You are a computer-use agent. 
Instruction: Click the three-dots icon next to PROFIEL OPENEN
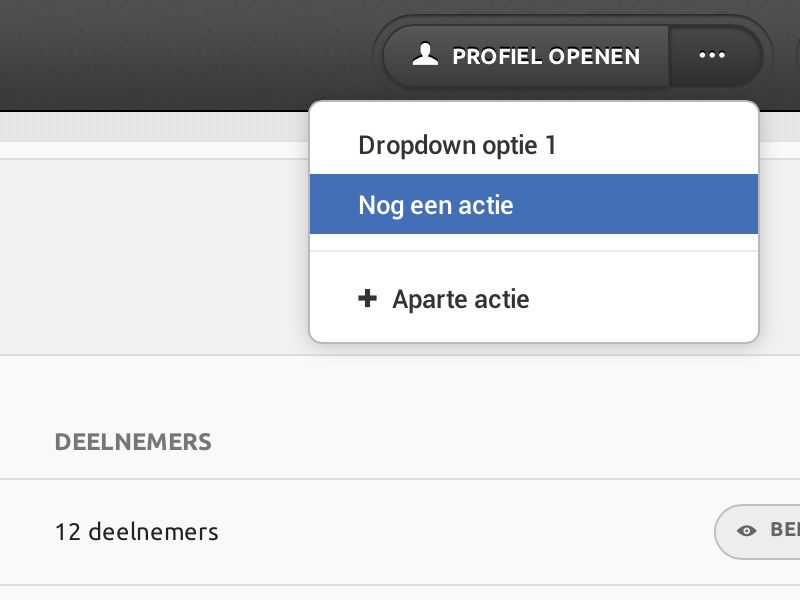(713, 56)
